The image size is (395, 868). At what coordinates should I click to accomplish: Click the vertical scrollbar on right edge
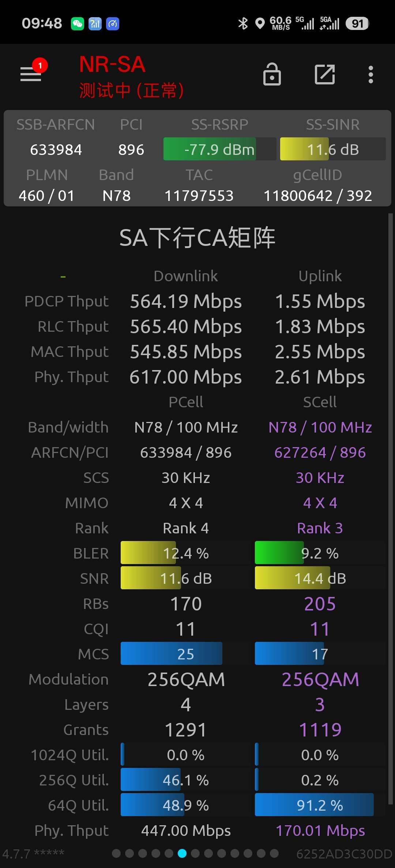(390, 509)
